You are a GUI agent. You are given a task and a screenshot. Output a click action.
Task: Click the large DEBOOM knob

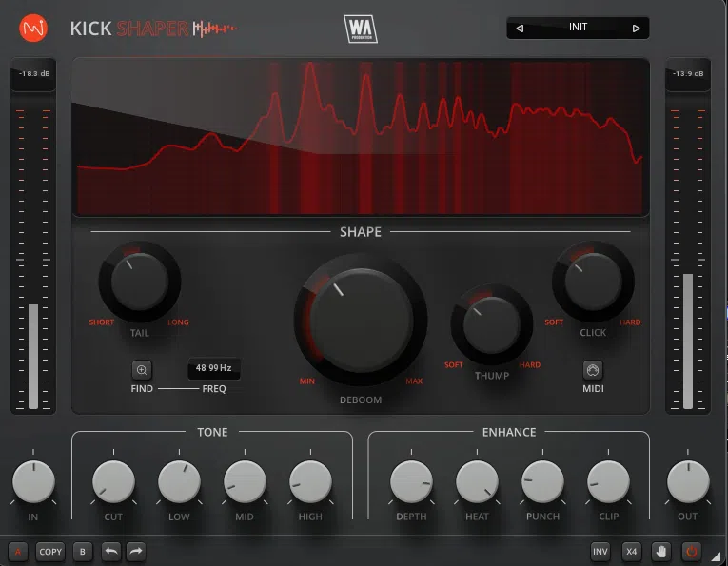(361, 321)
